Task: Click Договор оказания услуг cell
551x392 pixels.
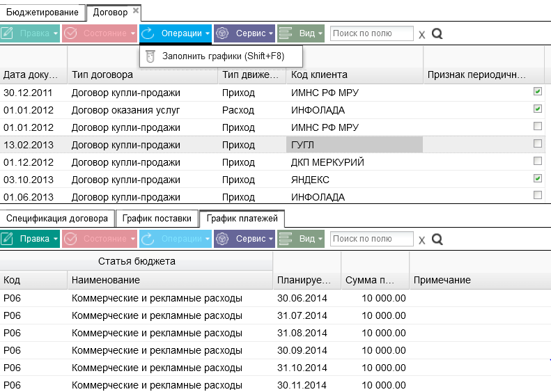Action: tap(143, 110)
